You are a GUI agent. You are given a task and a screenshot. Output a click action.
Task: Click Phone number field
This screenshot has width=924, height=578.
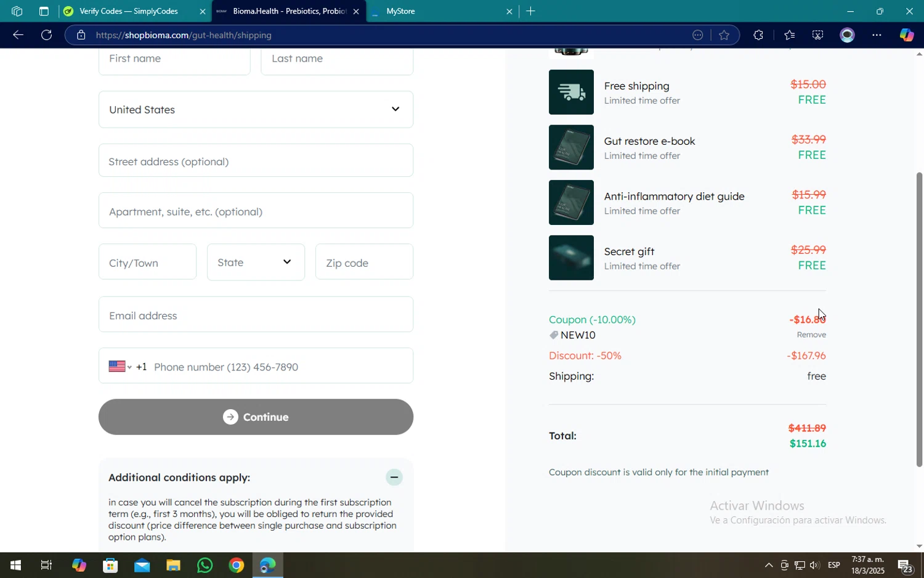tap(280, 367)
